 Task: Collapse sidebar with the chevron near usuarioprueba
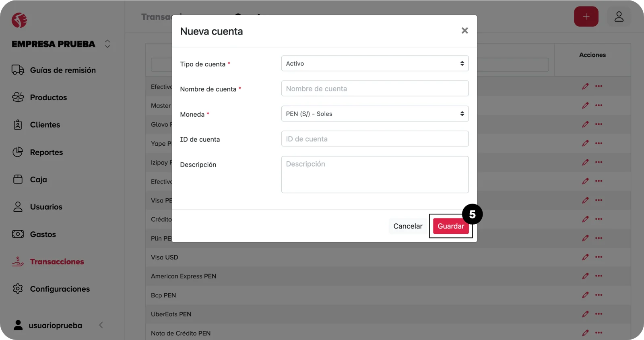coord(101,325)
